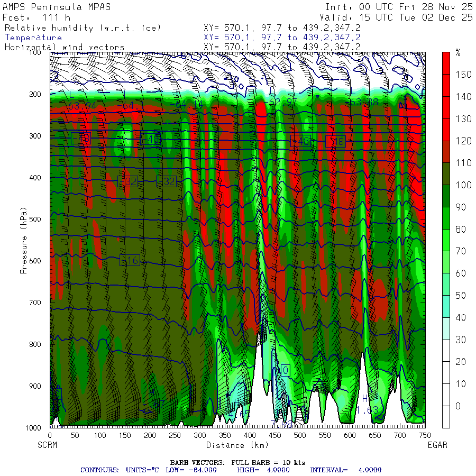Image resolution: width=476 pixels, height=476 pixels.
Task: Click the boxed 0 temperature contour label
Action: pos(286,370)
